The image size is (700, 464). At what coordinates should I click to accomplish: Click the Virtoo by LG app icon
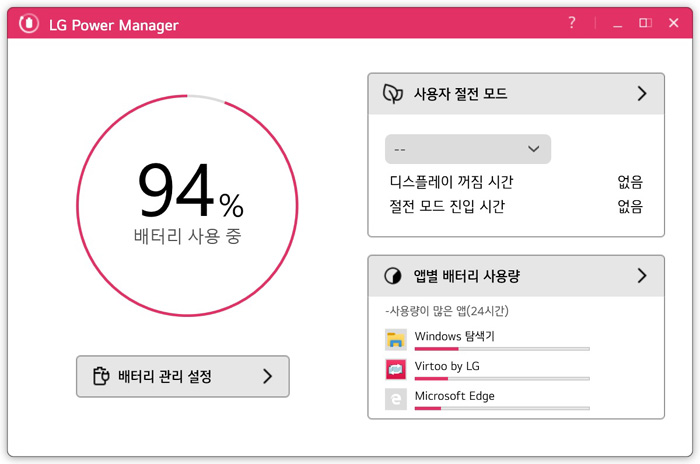point(396,370)
